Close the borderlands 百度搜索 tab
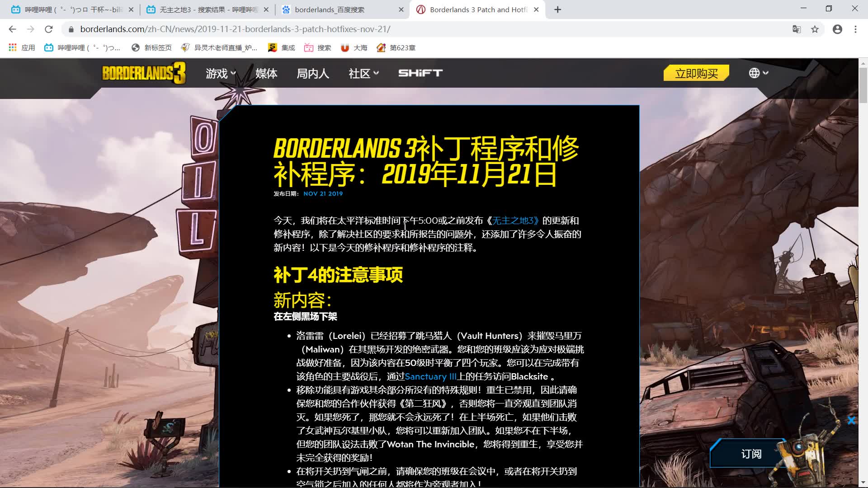Image resolution: width=868 pixels, height=488 pixels. tap(401, 9)
